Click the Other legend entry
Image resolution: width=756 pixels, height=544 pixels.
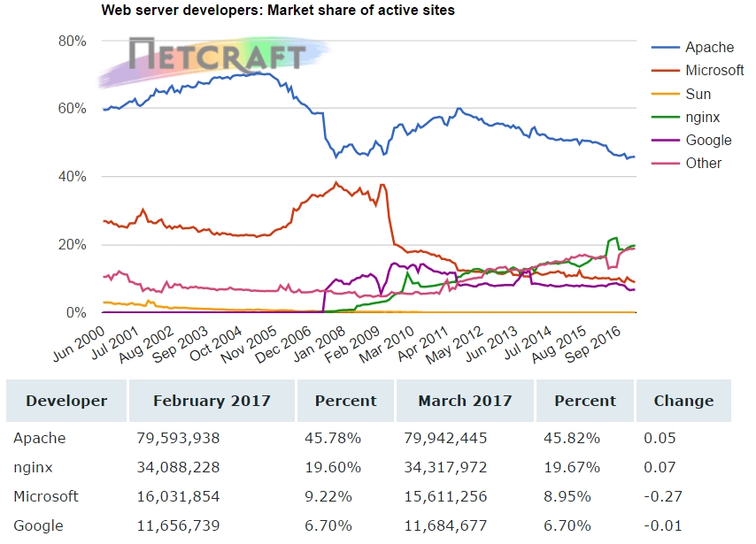(703, 163)
